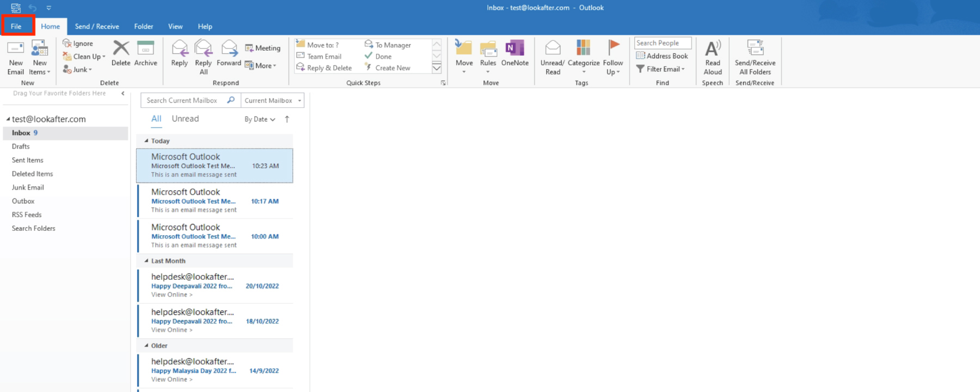This screenshot has width=980, height=392.
Task: Click the New Email icon
Action: tap(15, 50)
